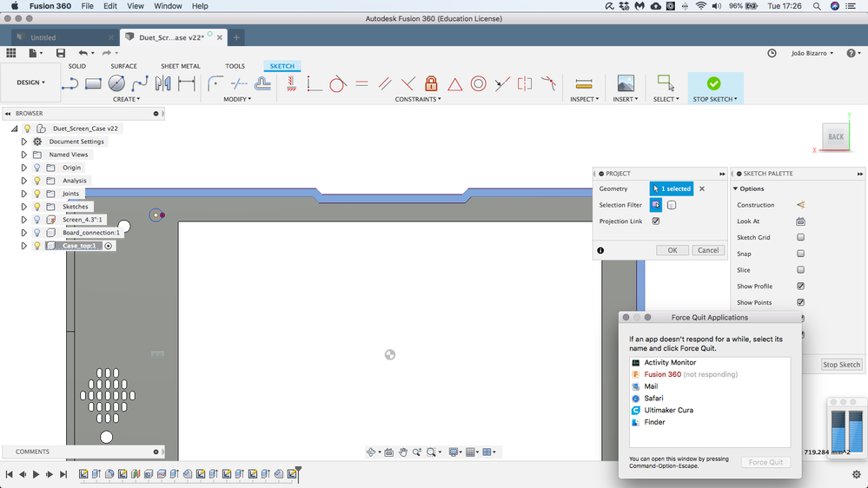Click Stop Sketch button in Sketch Palette
The image size is (868, 488).
[841, 365]
